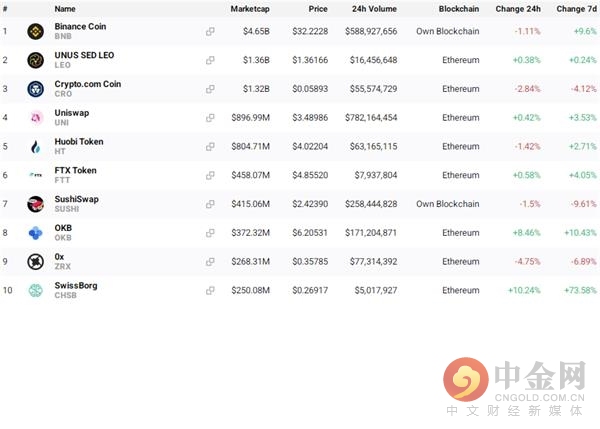Sort by the Blockchain column header
Viewport: 600px width, 429px height.
[459, 9]
